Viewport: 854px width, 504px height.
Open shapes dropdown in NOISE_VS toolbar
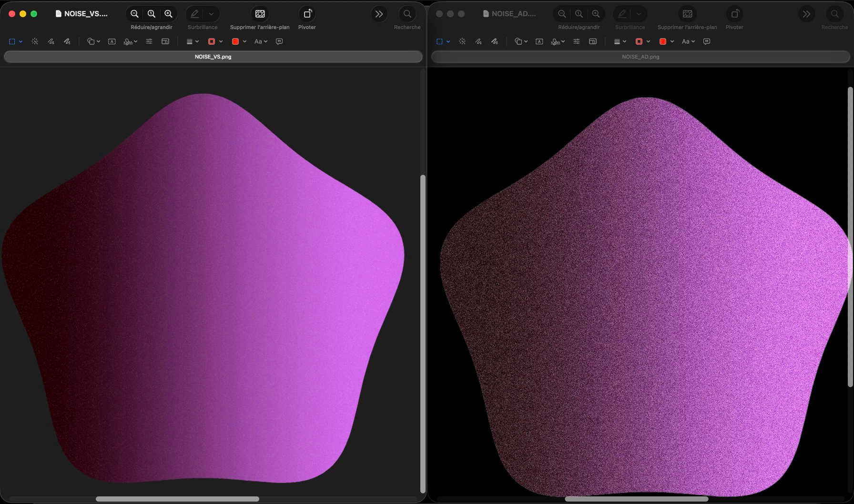click(93, 41)
